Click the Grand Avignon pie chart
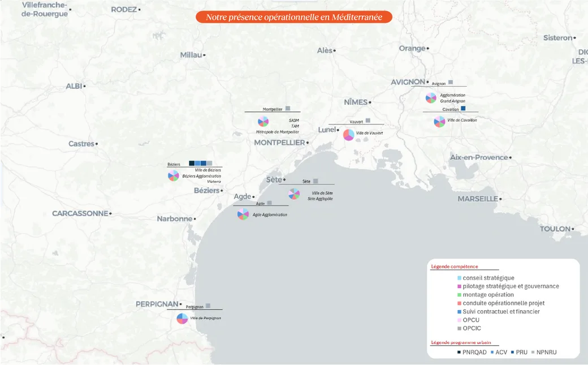Screen dimensions: 588x365 tap(431, 98)
